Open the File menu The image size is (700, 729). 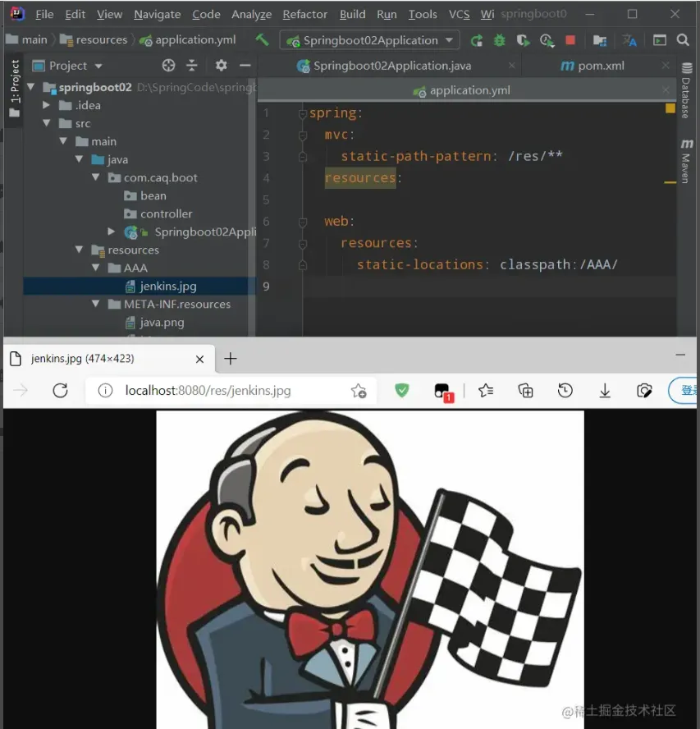[44, 15]
